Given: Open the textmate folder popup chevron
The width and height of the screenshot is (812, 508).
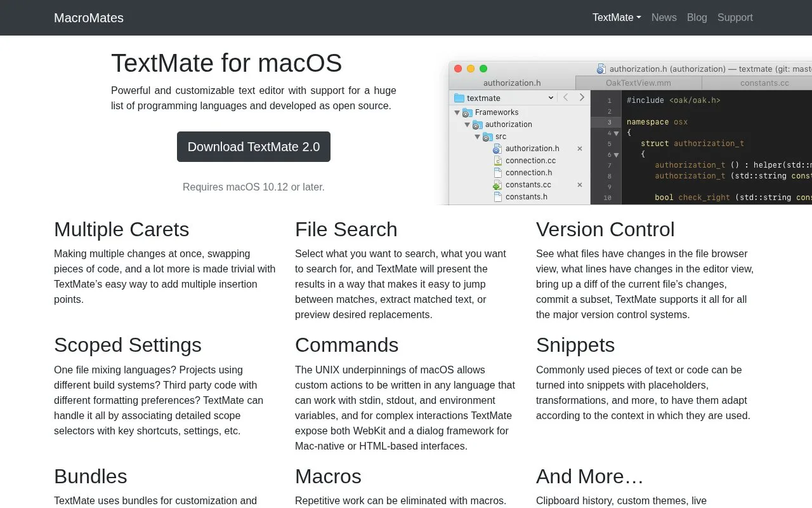Looking at the screenshot, I should (x=551, y=98).
